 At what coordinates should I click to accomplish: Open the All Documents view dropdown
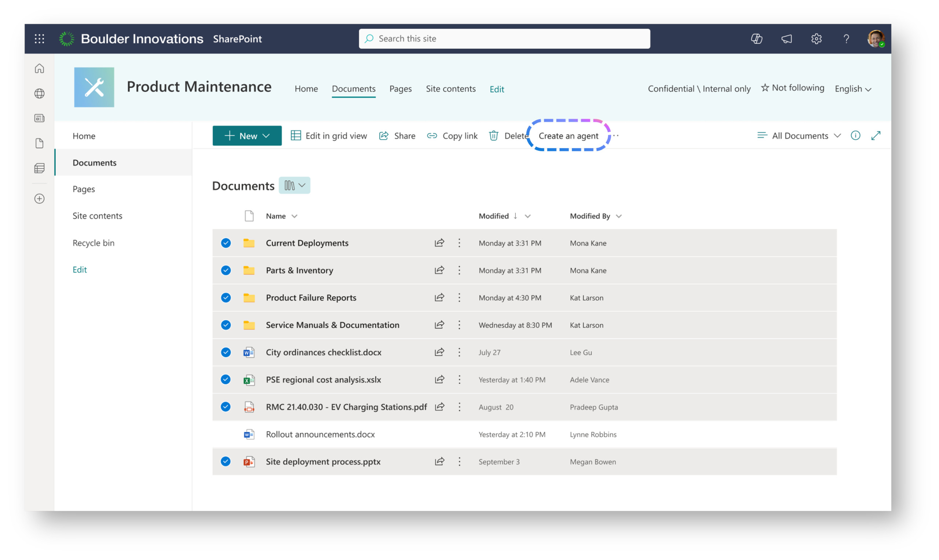point(799,136)
